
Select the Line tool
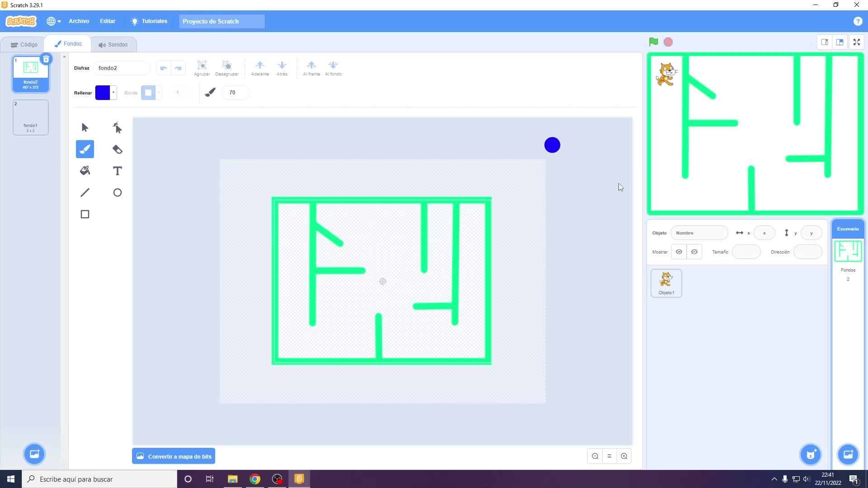click(x=85, y=192)
